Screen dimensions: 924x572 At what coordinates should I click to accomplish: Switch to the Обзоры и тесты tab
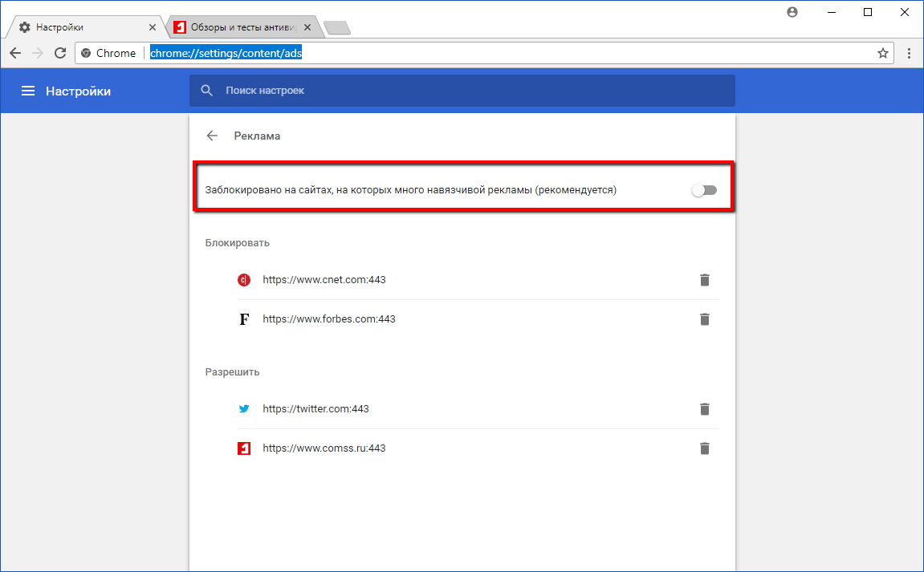click(x=244, y=27)
